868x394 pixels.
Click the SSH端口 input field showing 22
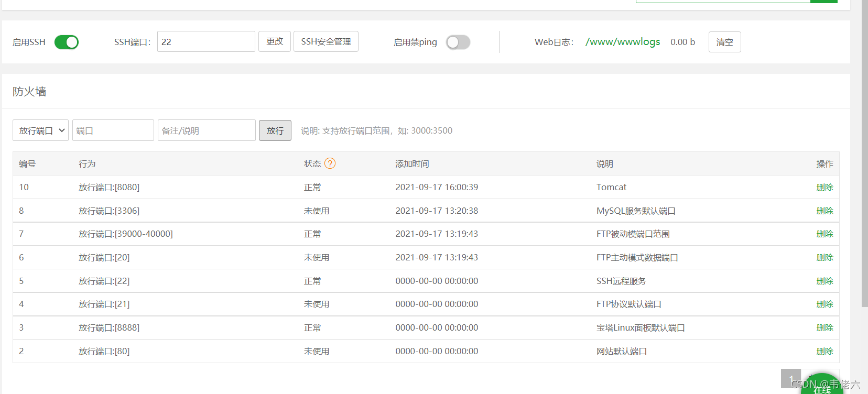click(x=206, y=41)
